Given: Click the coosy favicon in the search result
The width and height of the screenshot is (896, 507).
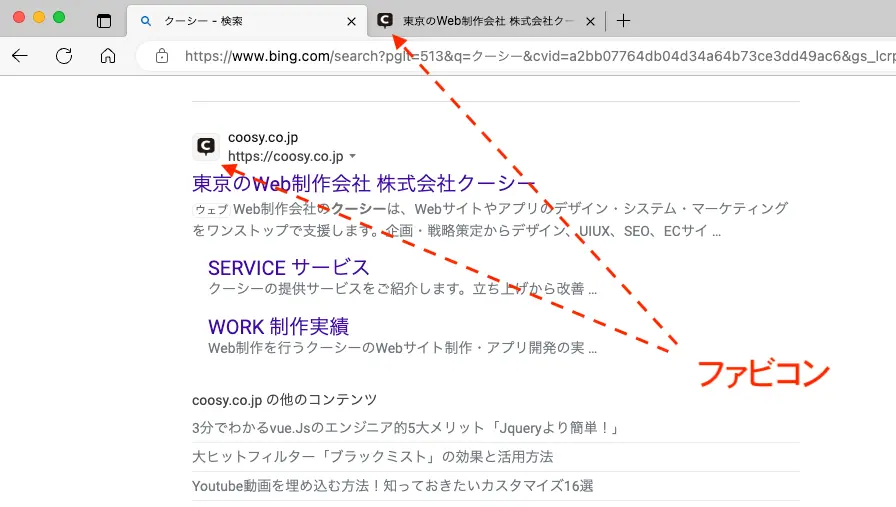Looking at the screenshot, I should pyautogui.click(x=206, y=146).
